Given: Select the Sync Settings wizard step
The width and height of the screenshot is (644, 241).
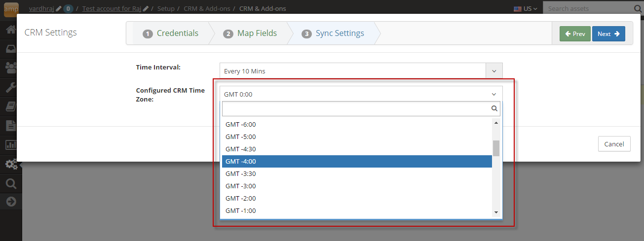Looking at the screenshot, I should [333, 34].
